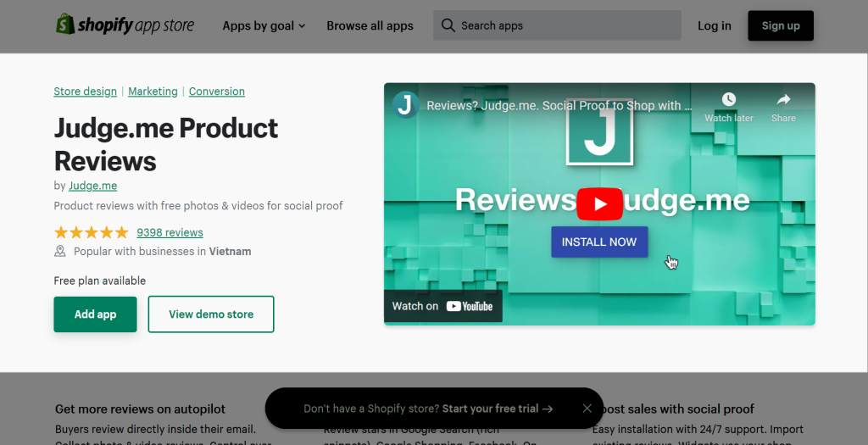Viewport: 868px width, 445px height.
Task: Focus the Search apps field
Action: point(557,25)
